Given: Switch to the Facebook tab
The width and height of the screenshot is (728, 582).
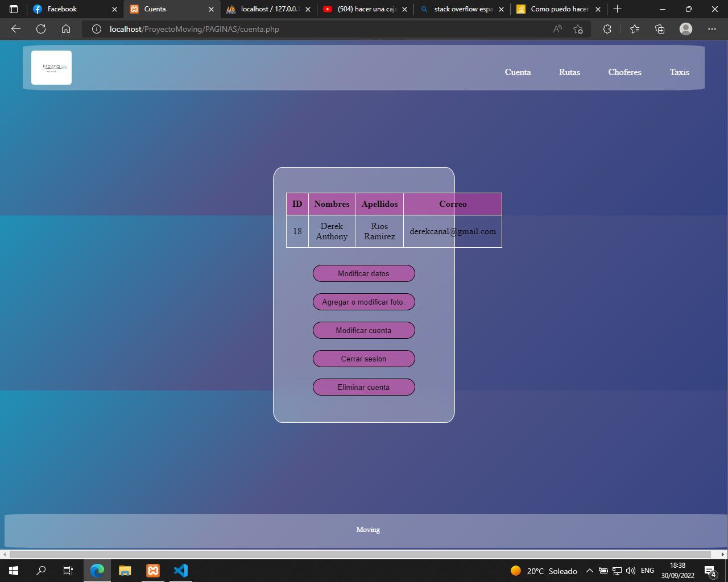Looking at the screenshot, I should [x=75, y=9].
